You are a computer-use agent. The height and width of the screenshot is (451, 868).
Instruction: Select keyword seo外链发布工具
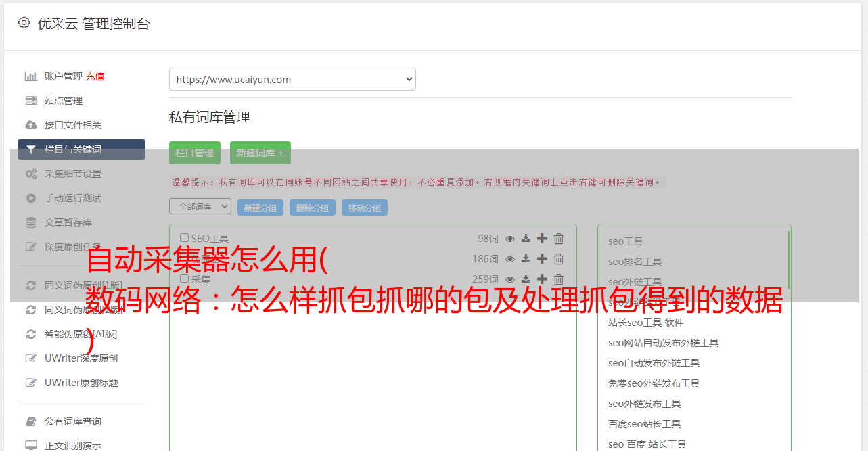(645, 404)
